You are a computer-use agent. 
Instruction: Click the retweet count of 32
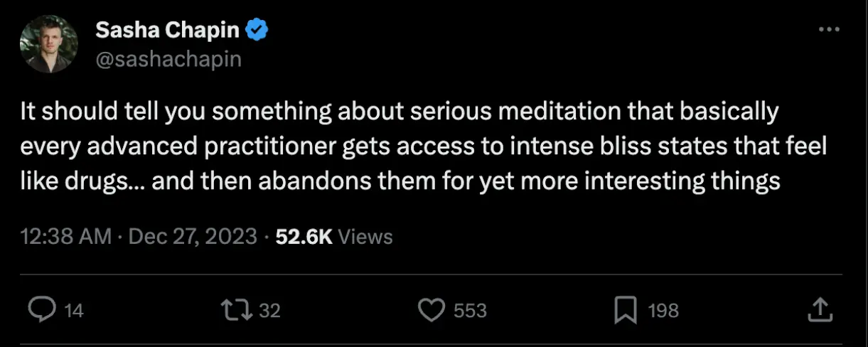pos(269,311)
